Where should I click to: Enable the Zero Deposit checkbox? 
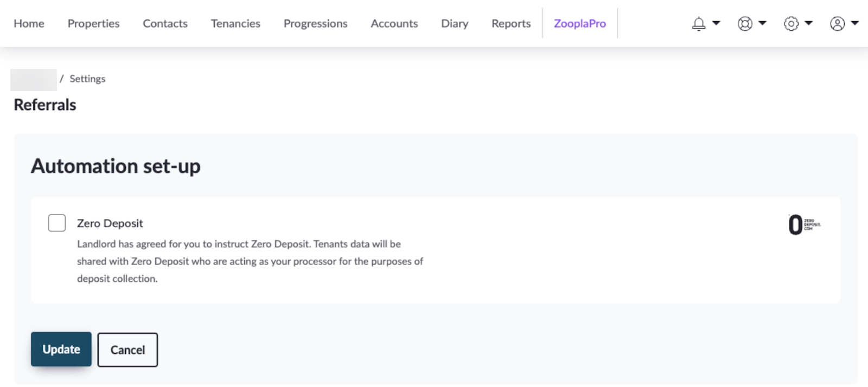pyautogui.click(x=57, y=223)
